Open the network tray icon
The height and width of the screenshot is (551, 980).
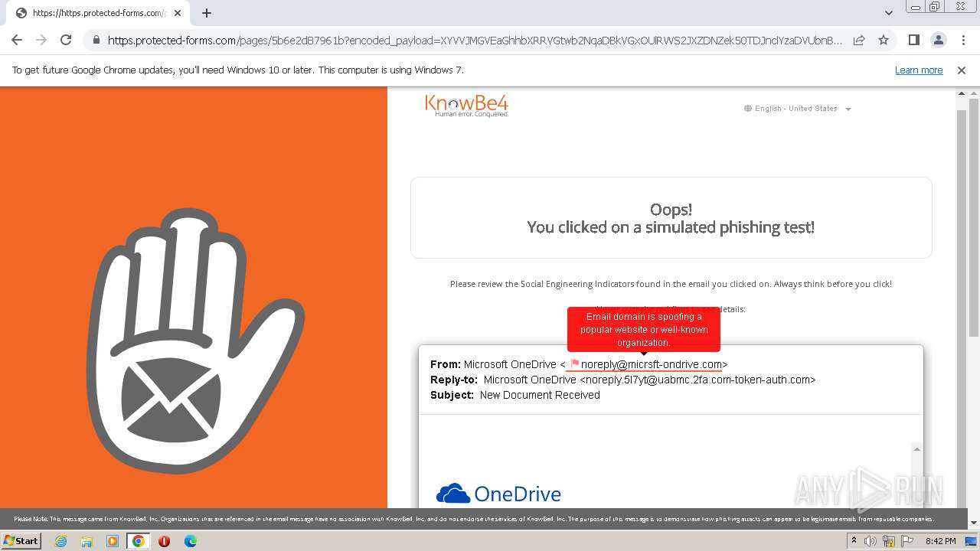tap(889, 541)
